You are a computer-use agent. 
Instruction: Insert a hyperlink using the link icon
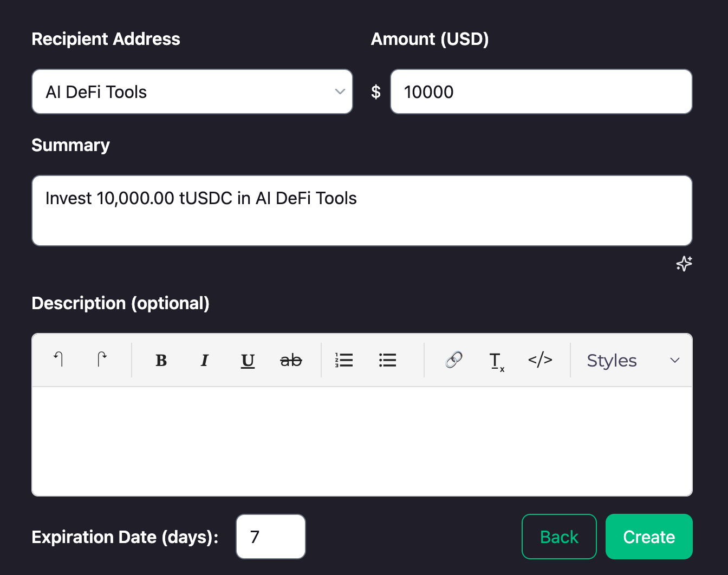click(x=453, y=360)
